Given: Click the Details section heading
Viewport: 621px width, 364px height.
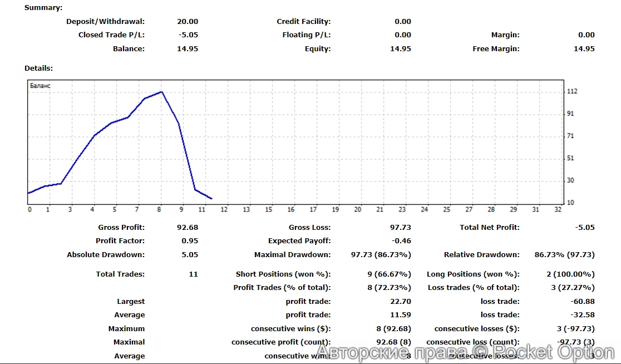Looking at the screenshot, I should coord(38,68).
